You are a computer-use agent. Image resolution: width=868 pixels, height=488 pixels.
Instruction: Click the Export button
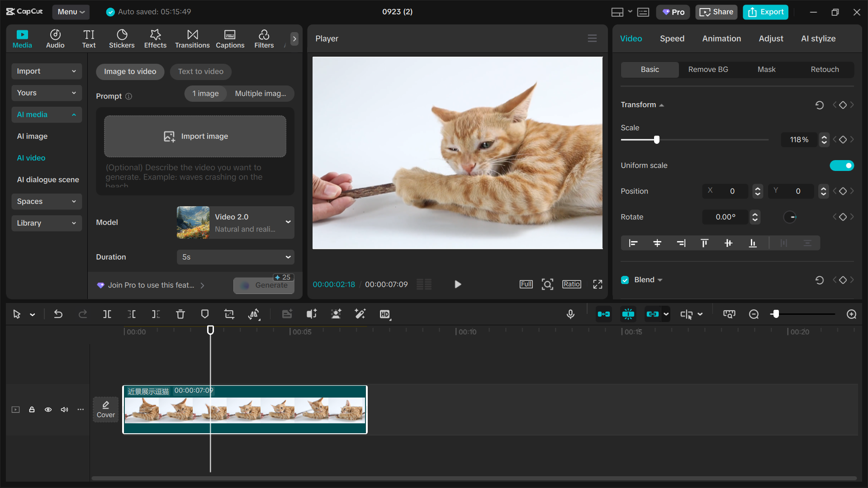coord(765,12)
